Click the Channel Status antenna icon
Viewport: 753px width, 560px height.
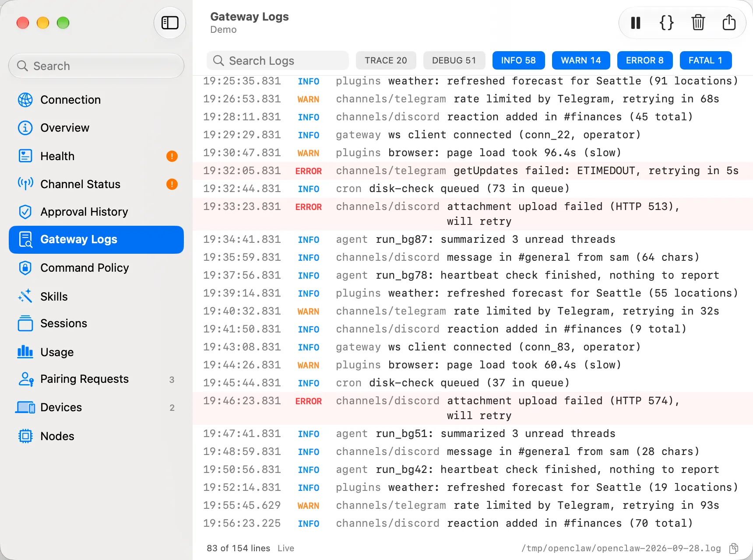[25, 184]
